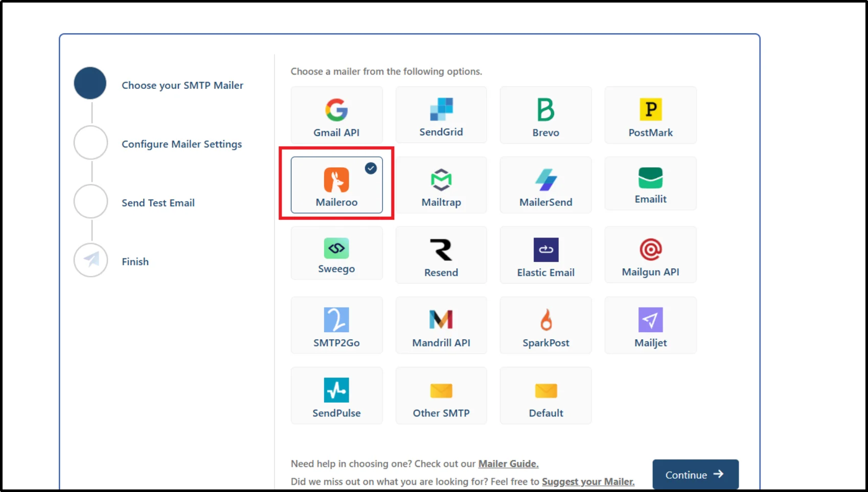The width and height of the screenshot is (868, 492).
Task: Select the Gmail API mailer icon
Action: (x=336, y=114)
